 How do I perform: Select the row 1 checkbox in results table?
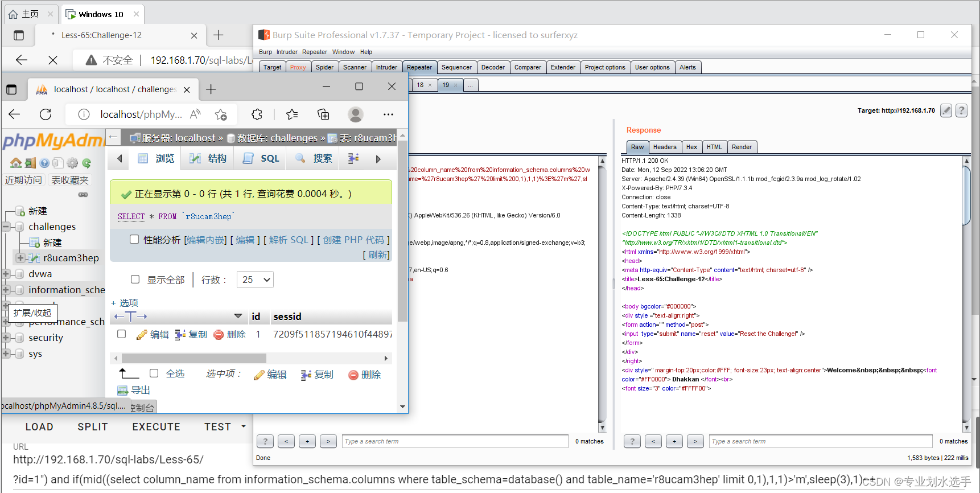coord(121,334)
